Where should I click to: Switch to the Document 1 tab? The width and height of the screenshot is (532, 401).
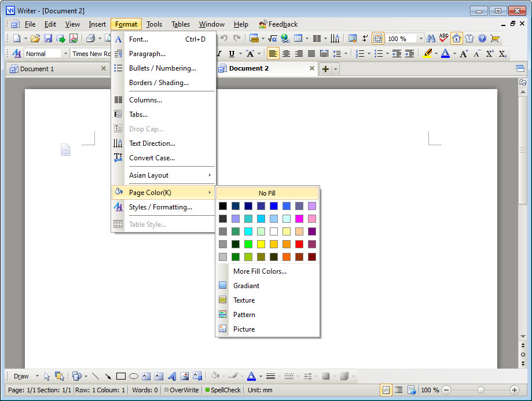[37, 69]
